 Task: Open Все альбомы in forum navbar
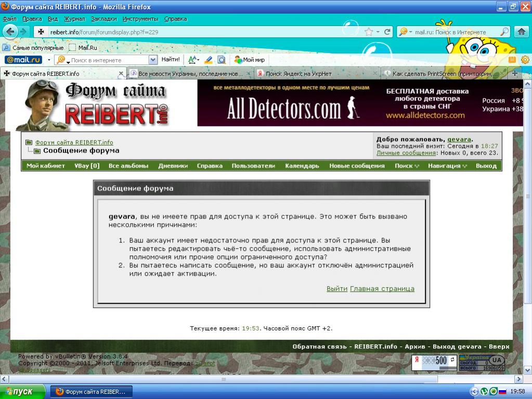(128, 165)
